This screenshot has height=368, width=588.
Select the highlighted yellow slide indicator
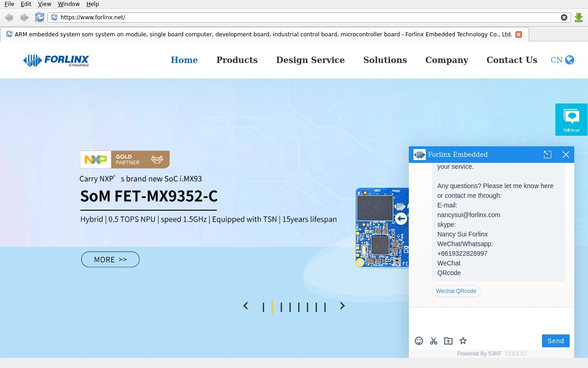(x=272, y=307)
